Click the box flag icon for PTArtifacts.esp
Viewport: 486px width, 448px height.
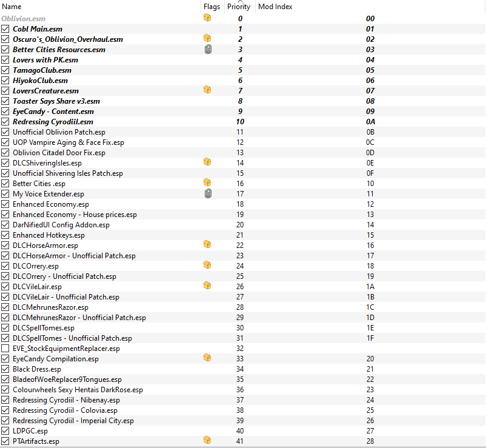207,440
